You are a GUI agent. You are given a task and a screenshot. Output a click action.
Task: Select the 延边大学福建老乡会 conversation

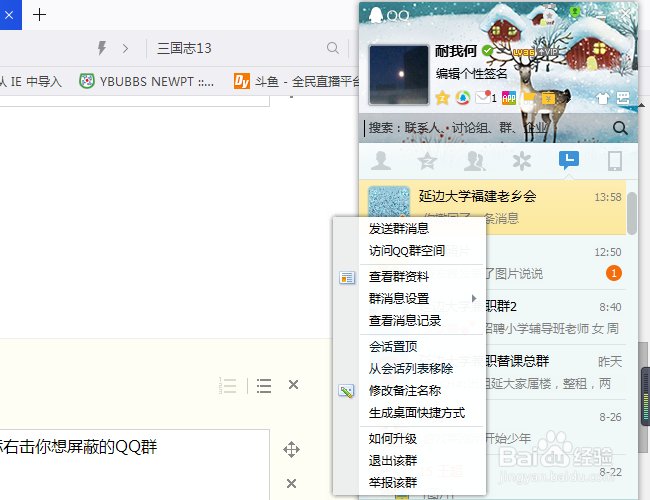coord(492,207)
